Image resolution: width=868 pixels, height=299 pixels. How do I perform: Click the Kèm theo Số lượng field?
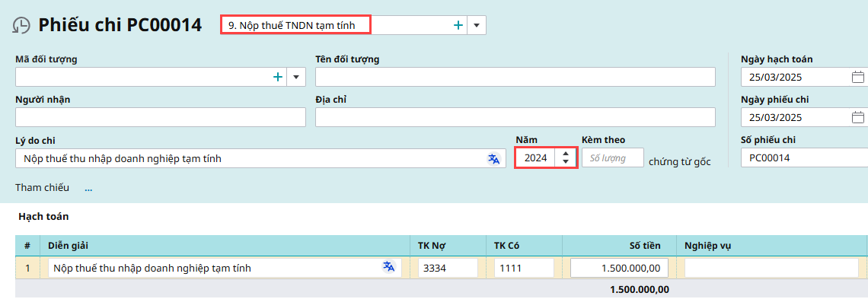tap(613, 158)
